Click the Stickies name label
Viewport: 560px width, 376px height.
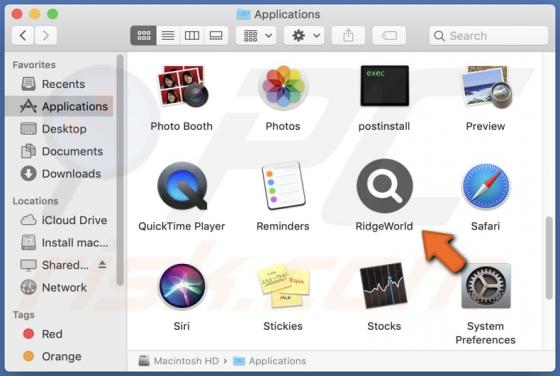coord(283,326)
